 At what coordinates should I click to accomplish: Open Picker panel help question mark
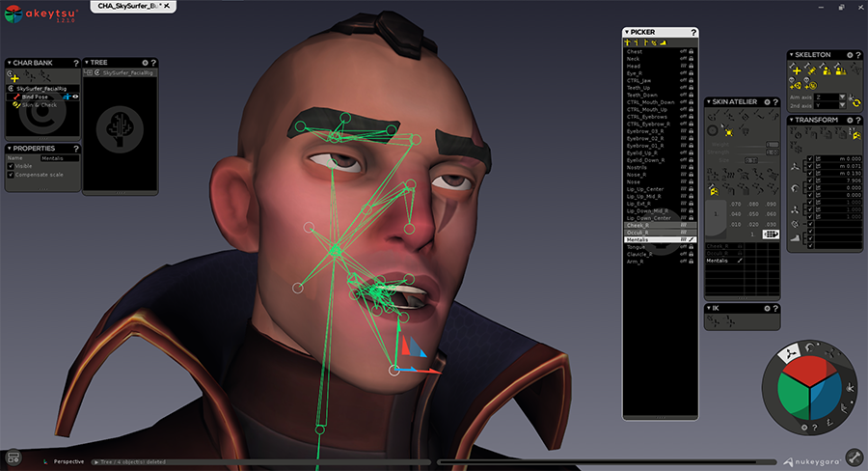pos(693,33)
